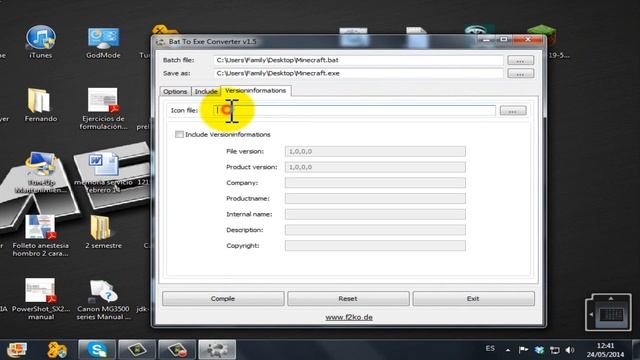Image resolution: width=640 pixels, height=360 pixels.
Task: Click the on-screen keyboard gadget
Action: click(608, 313)
